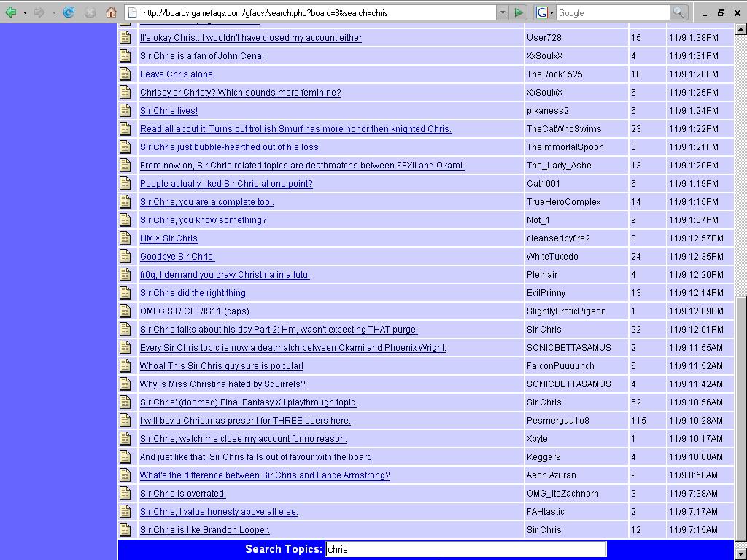The height and width of the screenshot is (560, 747).
Task: Open 'Whoa! This Sir Chris guy sure is popular!'
Action: [221, 366]
